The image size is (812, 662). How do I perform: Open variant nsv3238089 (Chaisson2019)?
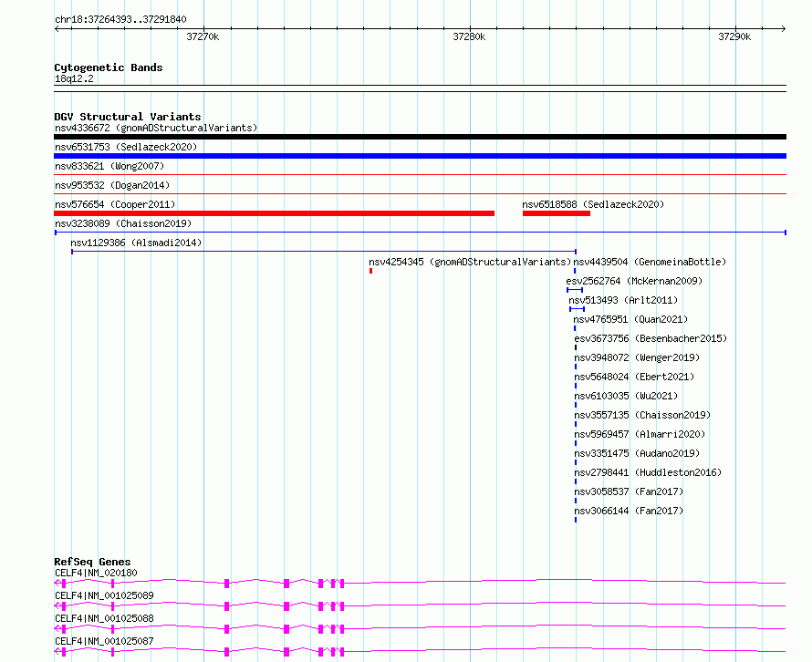[x=123, y=223]
